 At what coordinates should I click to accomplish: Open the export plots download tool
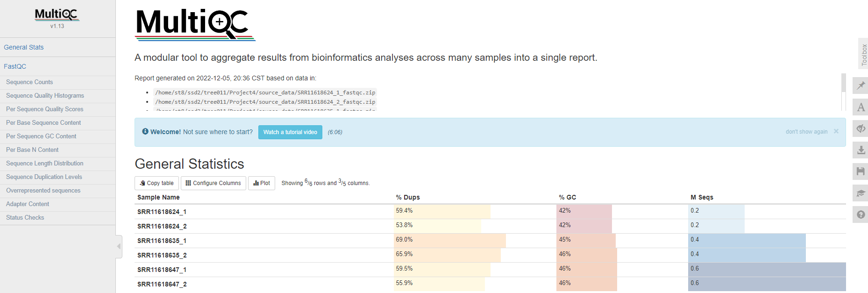click(x=861, y=150)
